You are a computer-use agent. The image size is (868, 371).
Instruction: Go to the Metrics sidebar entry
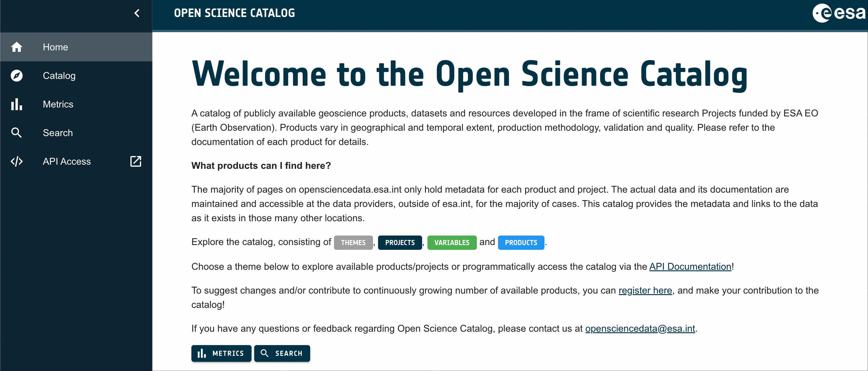point(58,104)
